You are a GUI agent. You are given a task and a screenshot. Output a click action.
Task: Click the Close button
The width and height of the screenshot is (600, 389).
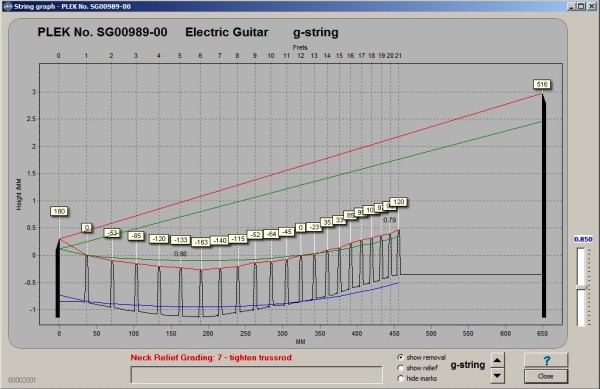tap(546, 376)
